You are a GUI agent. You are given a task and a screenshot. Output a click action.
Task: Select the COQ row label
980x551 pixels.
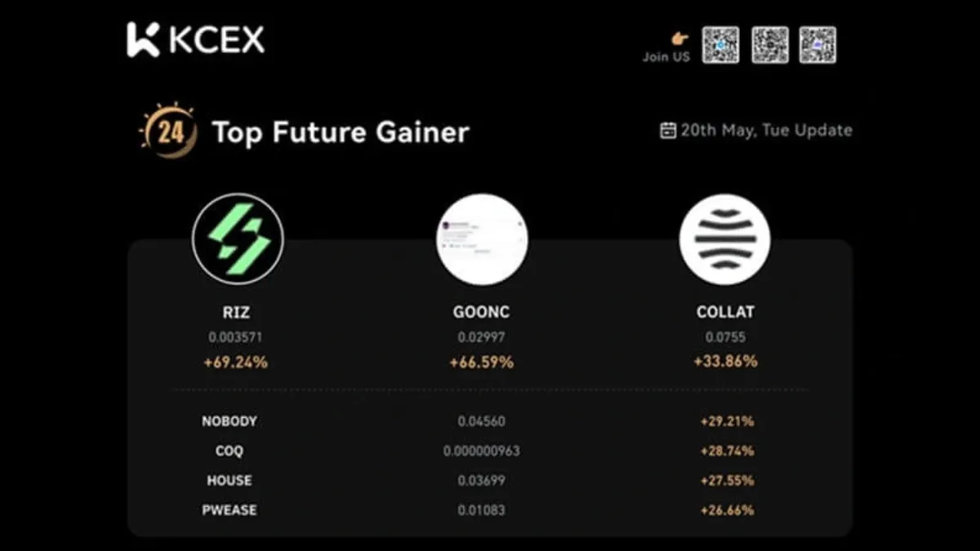coord(229,451)
